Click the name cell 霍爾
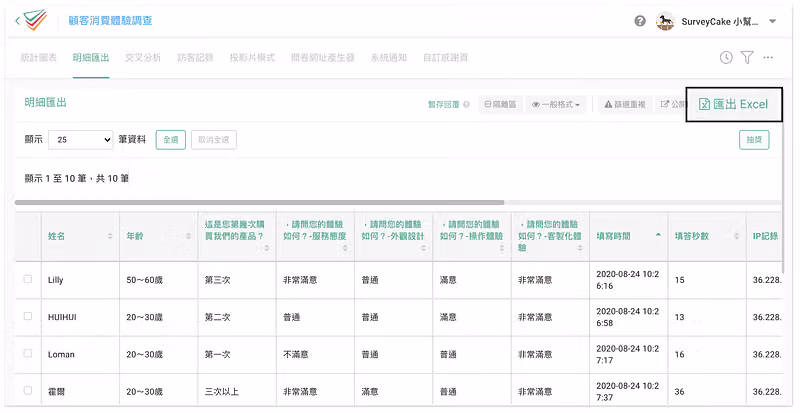The height and width of the screenshot is (413, 800). [56, 392]
